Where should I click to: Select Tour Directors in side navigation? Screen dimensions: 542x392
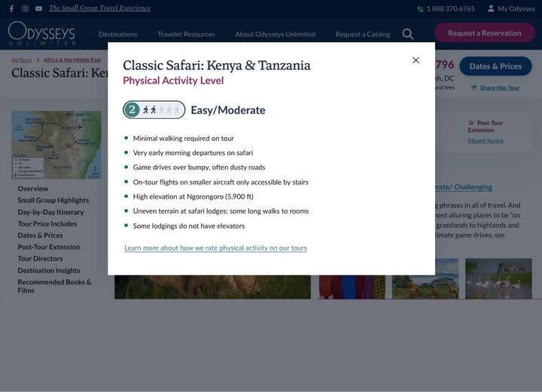tap(40, 259)
